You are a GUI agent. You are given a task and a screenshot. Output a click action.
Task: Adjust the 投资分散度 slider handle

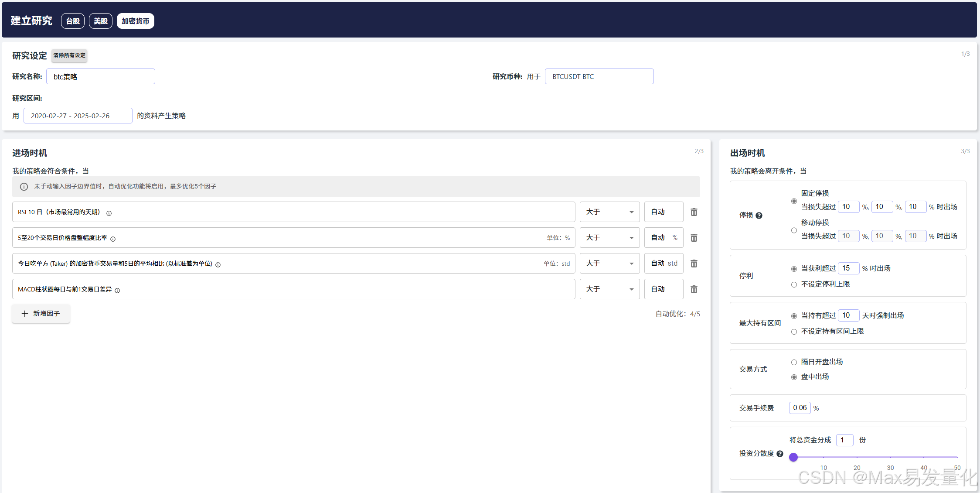793,457
